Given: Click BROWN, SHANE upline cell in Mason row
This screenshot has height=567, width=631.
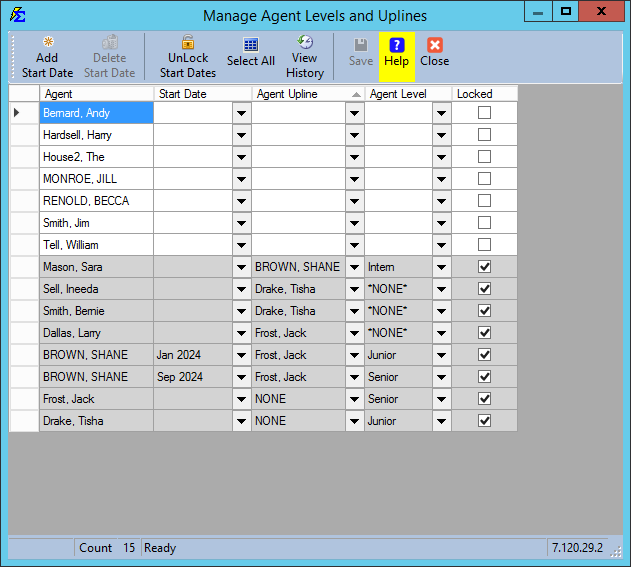Looking at the screenshot, I should (299, 267).
